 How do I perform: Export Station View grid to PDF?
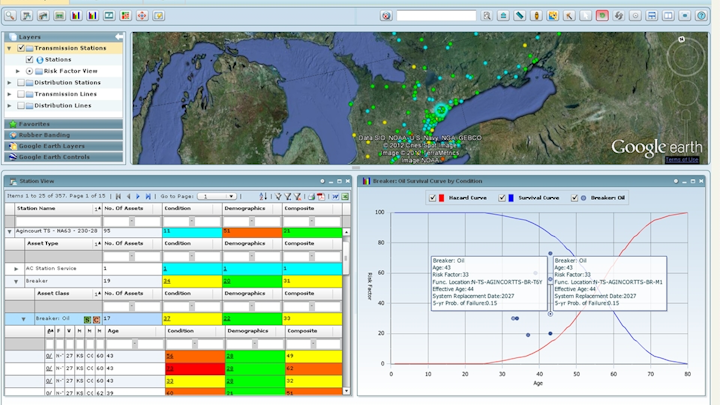[x=321, y=197]
